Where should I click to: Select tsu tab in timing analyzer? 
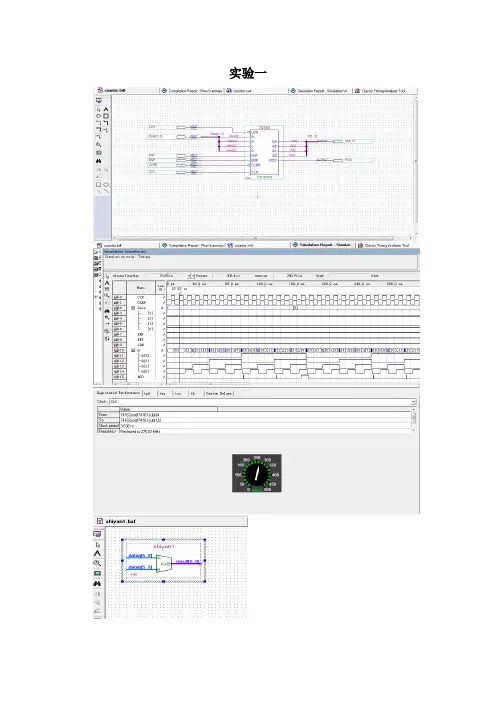click(162, 394)
